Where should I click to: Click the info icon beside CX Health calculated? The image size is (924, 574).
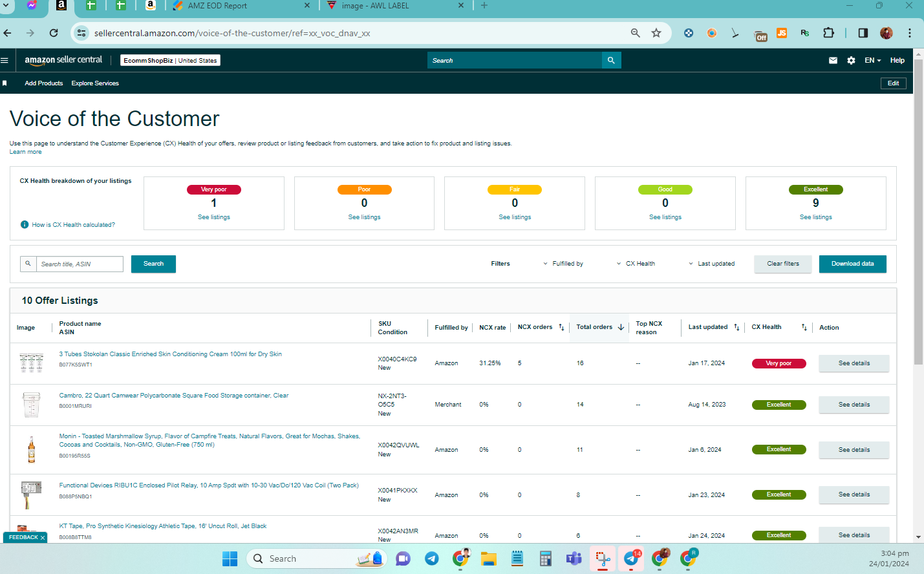(25, 225)
